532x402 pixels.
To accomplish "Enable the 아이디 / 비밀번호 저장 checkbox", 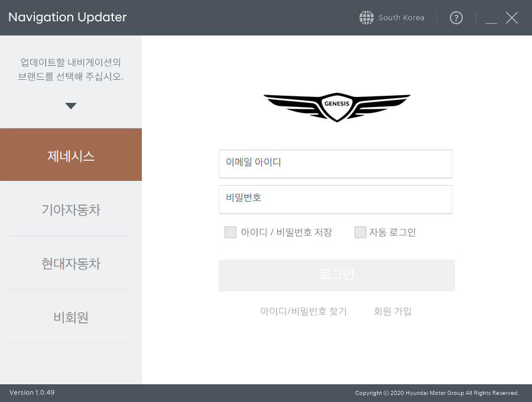I will point(231,232).
